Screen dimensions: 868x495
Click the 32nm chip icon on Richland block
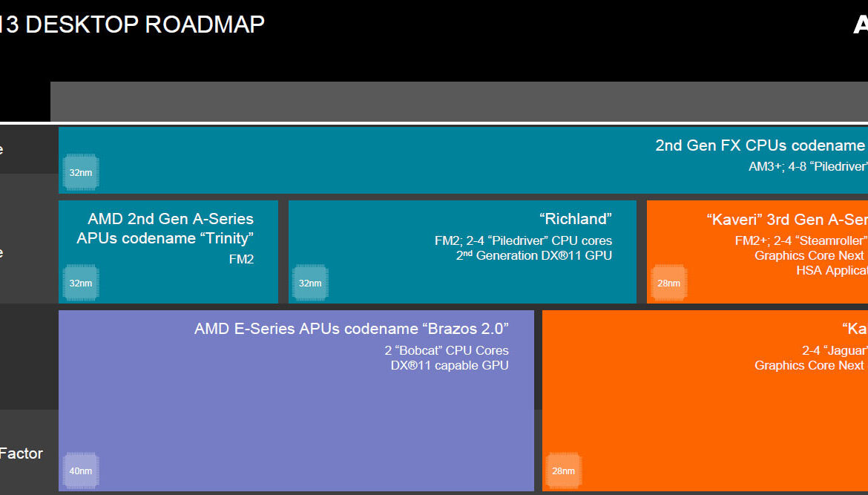coord(310,283)
